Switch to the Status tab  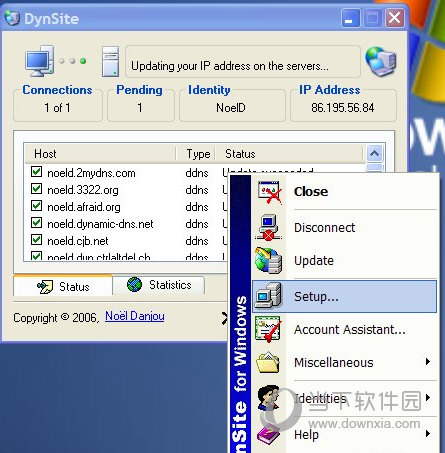tap(63, 286)
